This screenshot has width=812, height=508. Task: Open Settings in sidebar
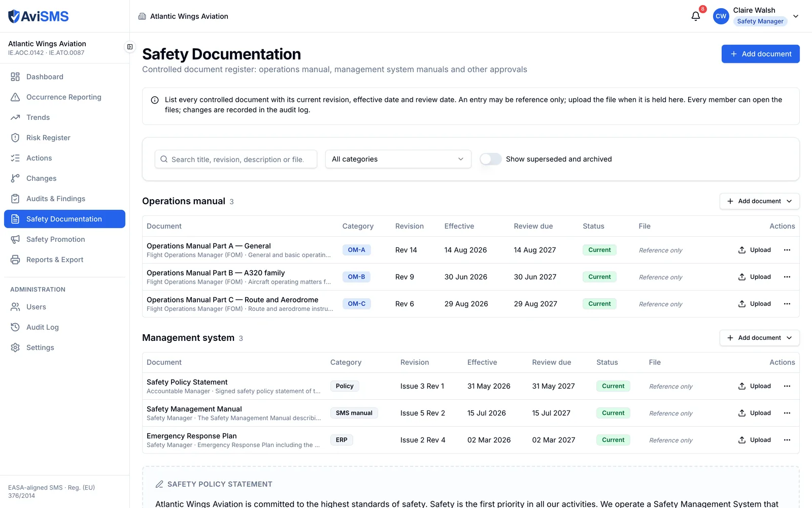click(x=64, y=347)
